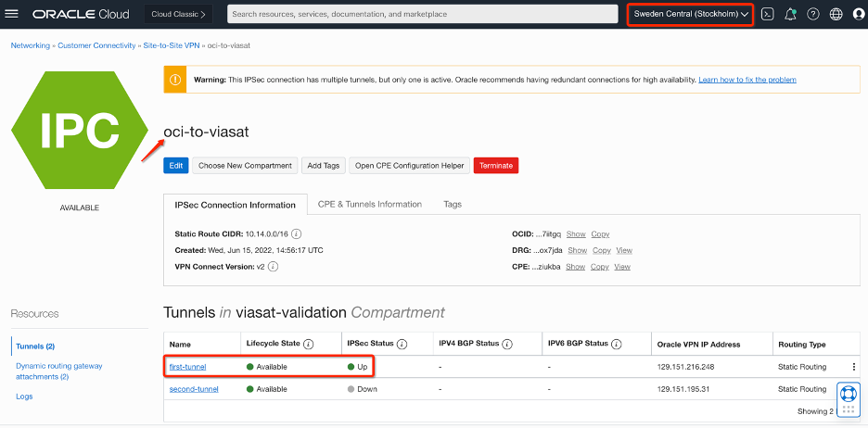Click the oci-to-viasat breadcrumb text
The image size is (868, 428).
click(x=229, y=45)
